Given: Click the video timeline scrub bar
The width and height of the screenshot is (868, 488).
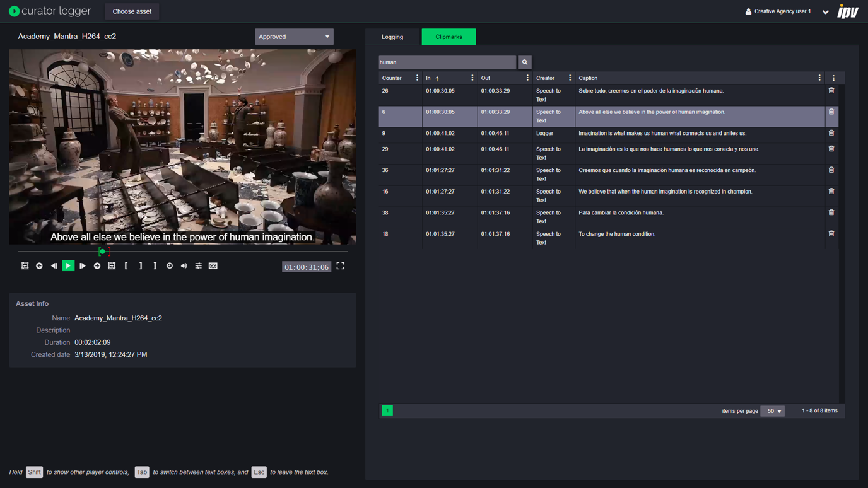Looking at the screenshot, I should pos(182,252).
